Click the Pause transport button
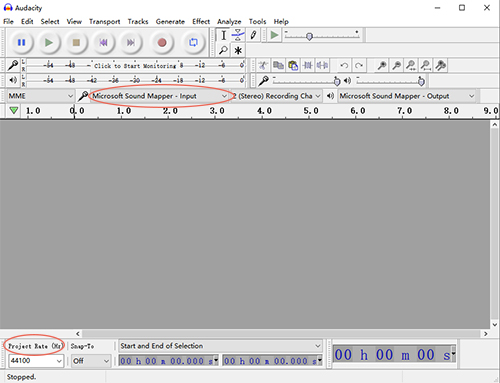This screenshot has height=383, width=500. click(21, 43)
